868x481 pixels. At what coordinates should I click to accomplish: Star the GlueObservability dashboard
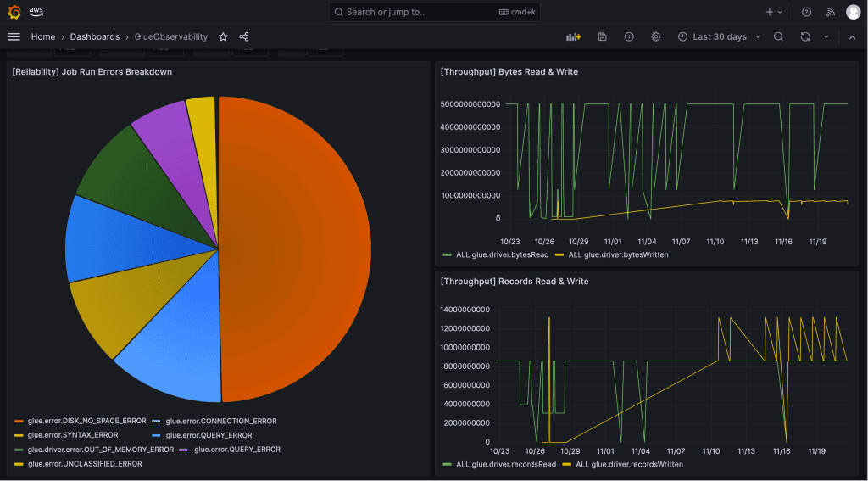(224, 36)
